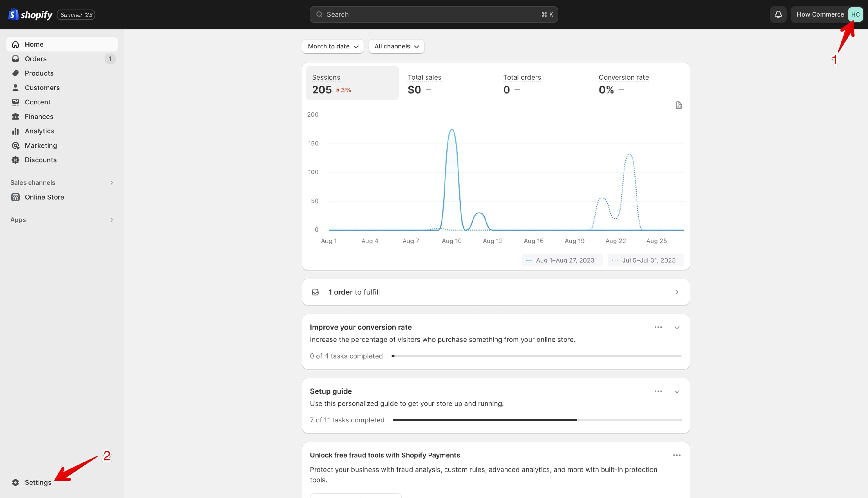Open Products in sidebar

tap(62, 73)
